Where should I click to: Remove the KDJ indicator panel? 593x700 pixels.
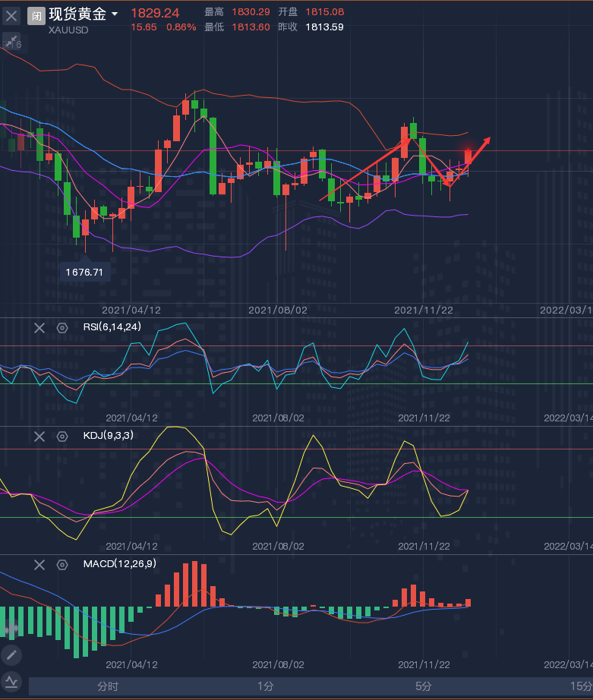point(39,436)
